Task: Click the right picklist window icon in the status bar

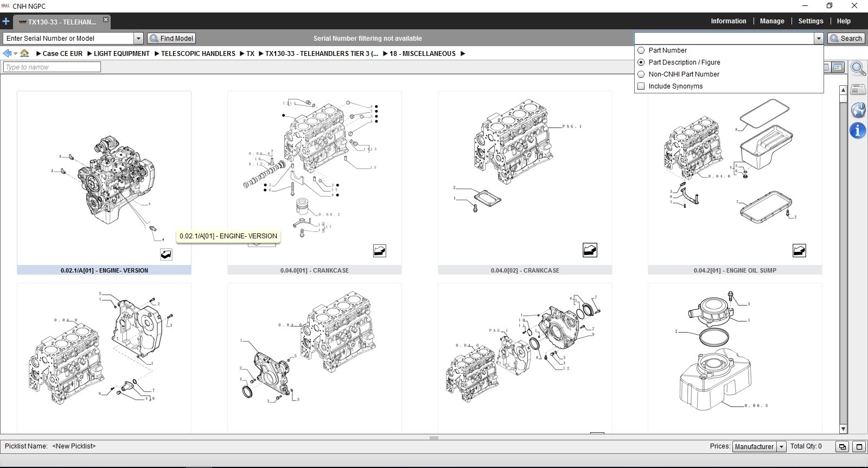Action: (859, 447)
